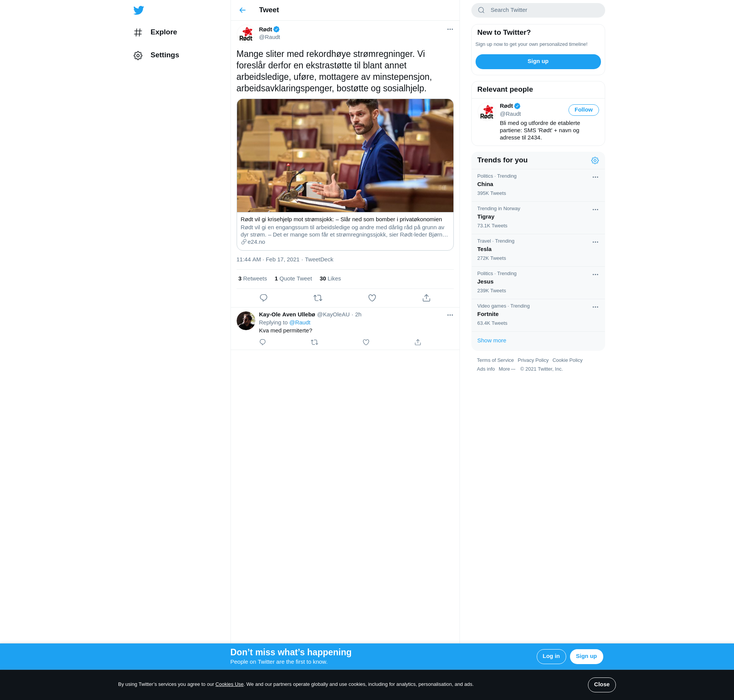View the 30 Likes list
Image resolution: width=734 pixels, height=700 pixels.
[x=330, y=279]
